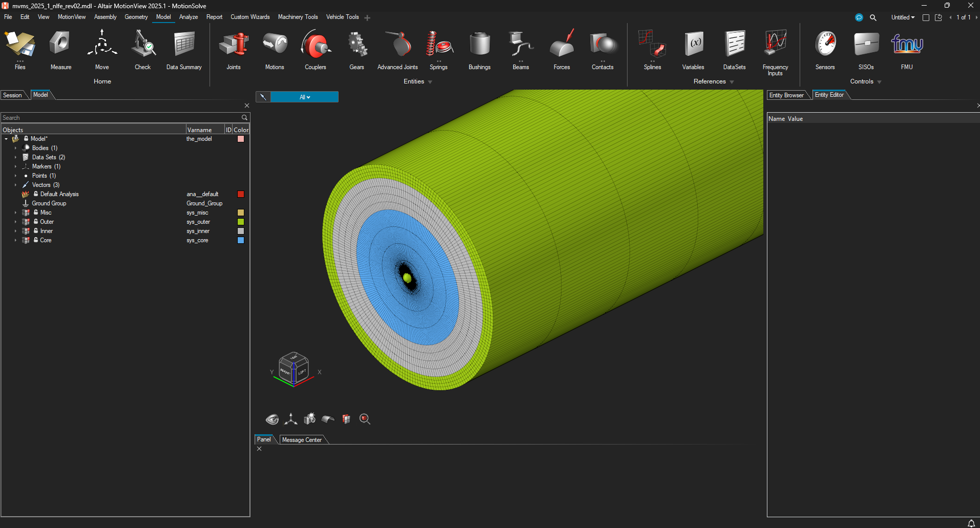Click the Outer system green color swatch
Image resolution: width=980 pixels, height=528 pixels.
pos(241,222)
